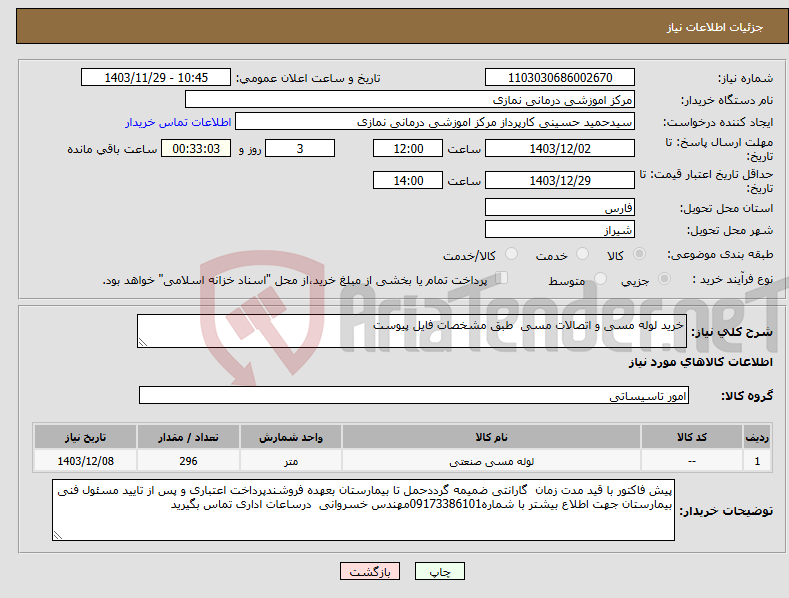Image resolution: width=789 pixels, height=598 pixels.
Task: Click the validity time field 14:00
Action: (408, 180)
